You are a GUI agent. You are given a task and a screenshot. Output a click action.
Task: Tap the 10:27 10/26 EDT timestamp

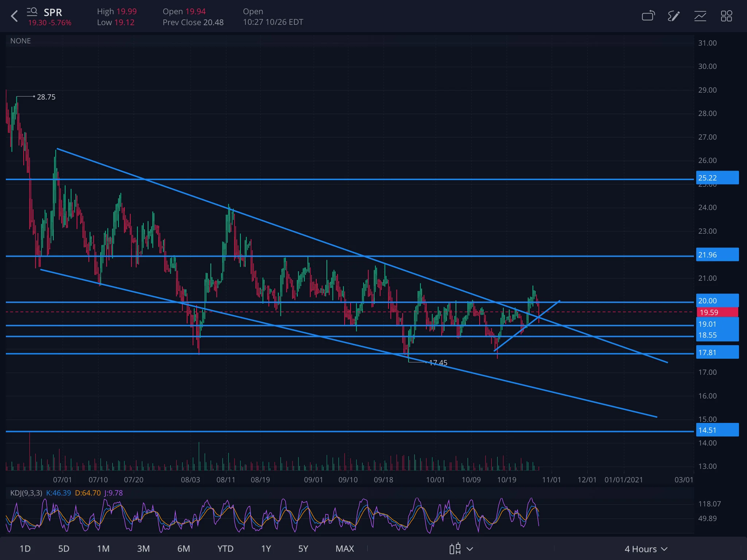[273, 22]
